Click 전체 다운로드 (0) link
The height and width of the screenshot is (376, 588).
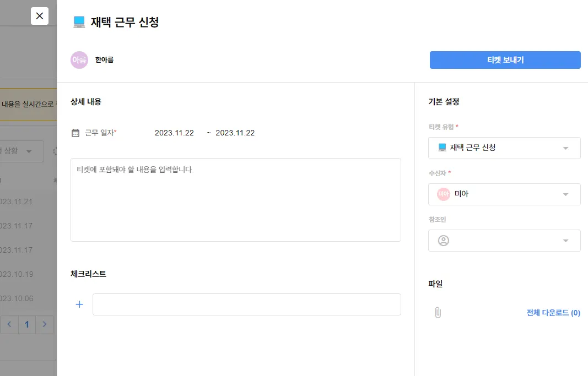coord(553,313)
